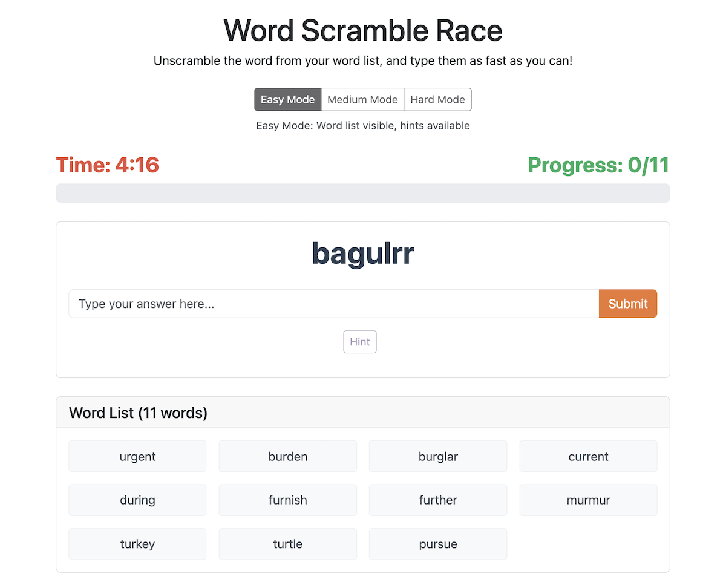Select the word 'urgent' in the list

tap(137, 456)
